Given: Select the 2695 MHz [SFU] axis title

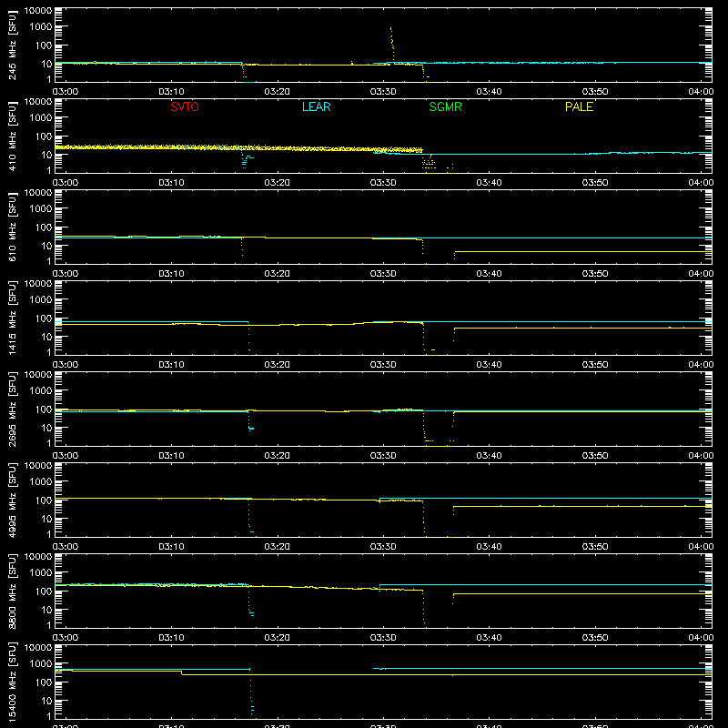Looking at the screenshot, I should pyautogui.click(x=12, y=409).
